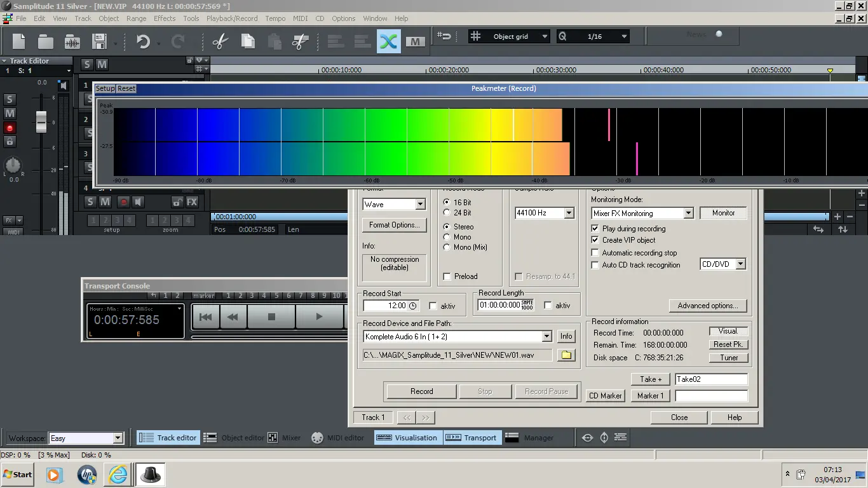
Task: Start playback in the Transport Console
Action: click(319, 316)
